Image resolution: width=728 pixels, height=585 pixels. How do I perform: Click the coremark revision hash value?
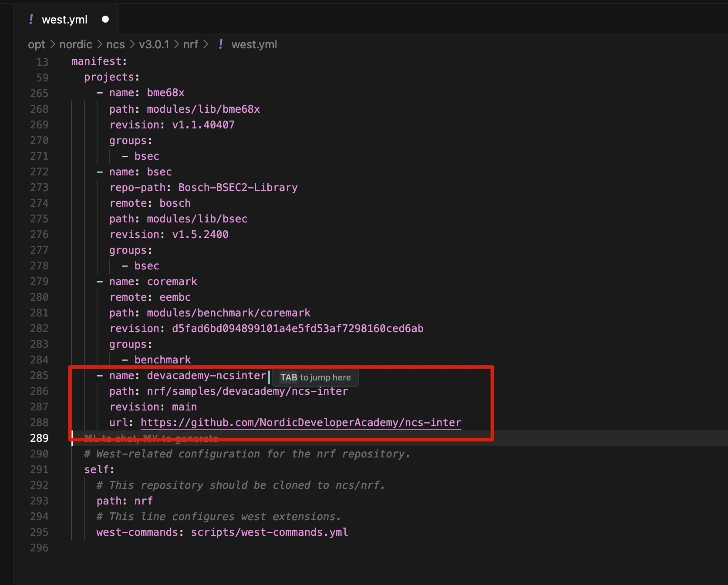point(297,329)
